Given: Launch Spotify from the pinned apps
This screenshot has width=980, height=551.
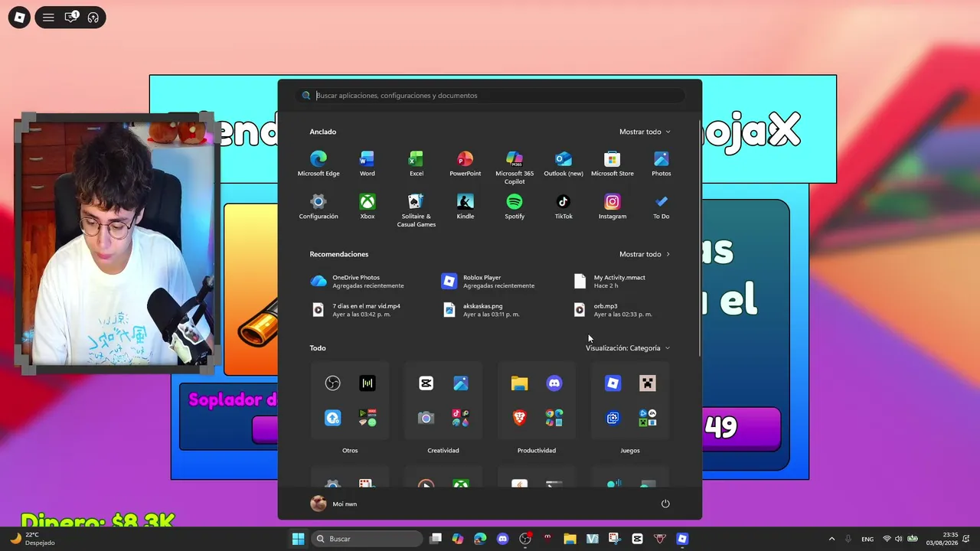Looking at the screenshot, I should 514,207.
